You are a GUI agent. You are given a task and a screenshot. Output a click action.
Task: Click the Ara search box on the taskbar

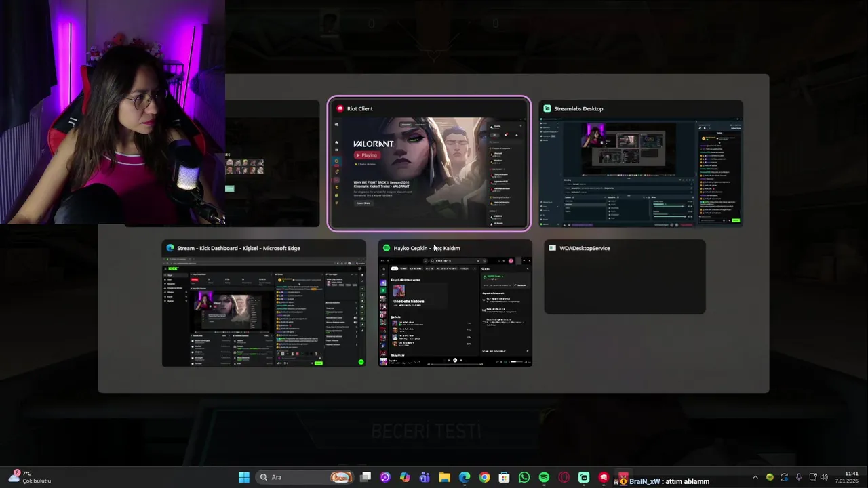tap(305, 477)
